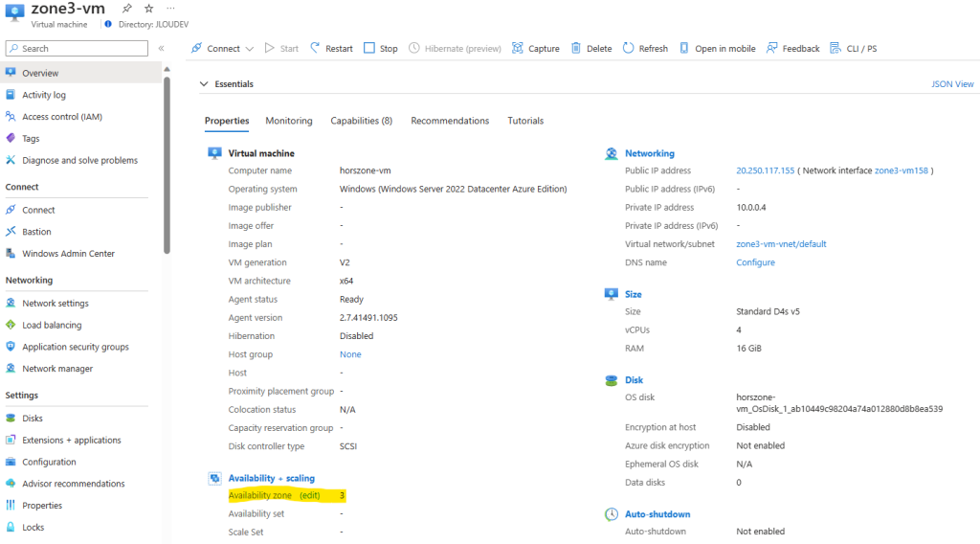Open the Auto-shutdown heading link
Image resolution: width=980 pixels, height=544 pixels.
(657, 514)
